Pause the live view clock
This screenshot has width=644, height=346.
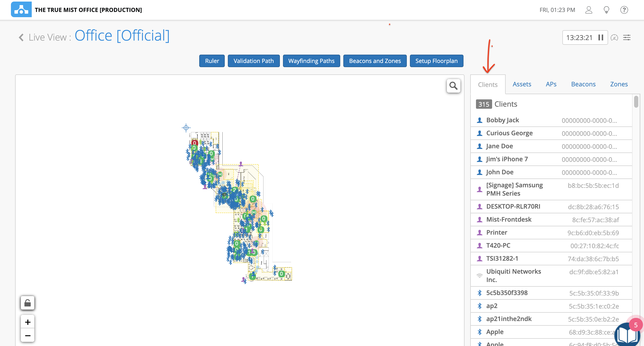pos(601,37)
